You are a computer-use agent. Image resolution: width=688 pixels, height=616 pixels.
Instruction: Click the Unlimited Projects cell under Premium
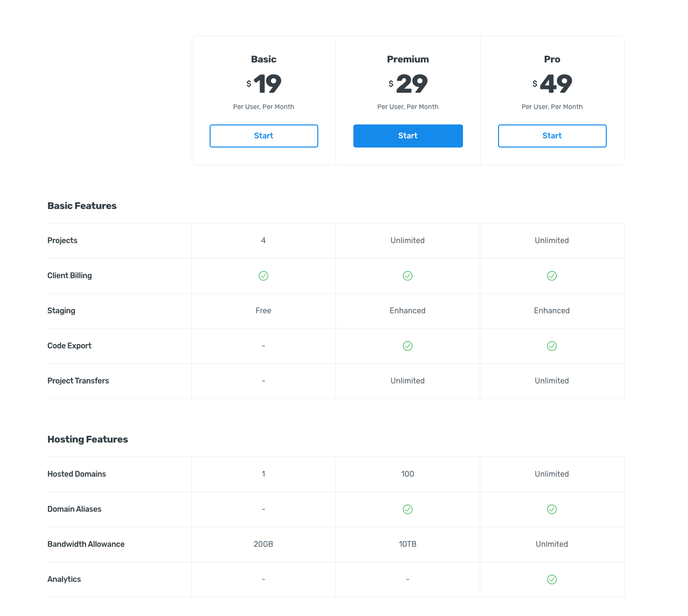(408, 240)
